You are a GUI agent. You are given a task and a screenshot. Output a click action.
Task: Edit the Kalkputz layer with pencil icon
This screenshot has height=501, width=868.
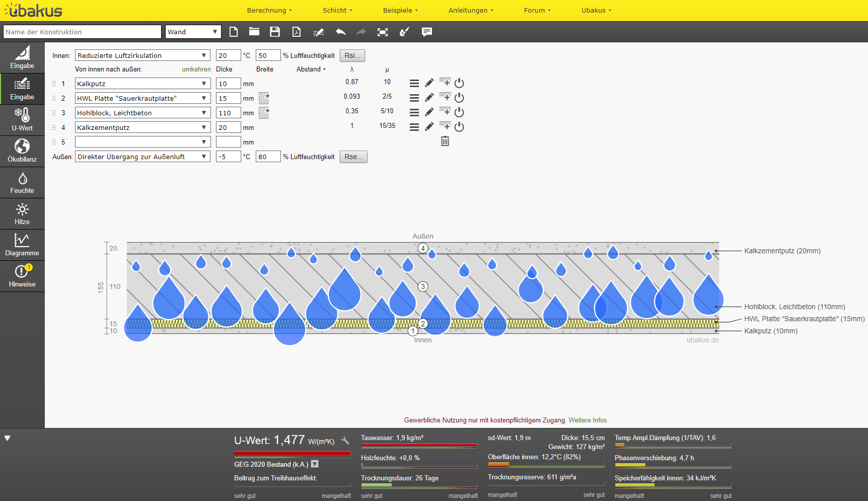(429, 83)
